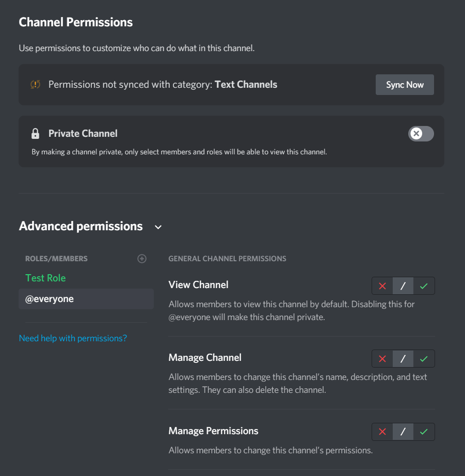Select the @everyone role
Image resolution: width=465 pixels, height=476 pixels.
pos(50,299)
